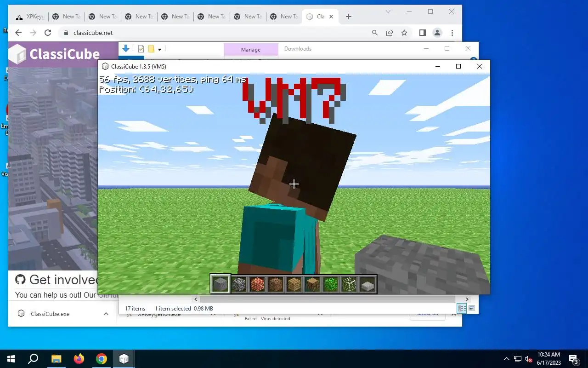Open a new Chrome tab with plus button
The height and width of the screenshot is (368, 588).
click(x=349, y=17)
